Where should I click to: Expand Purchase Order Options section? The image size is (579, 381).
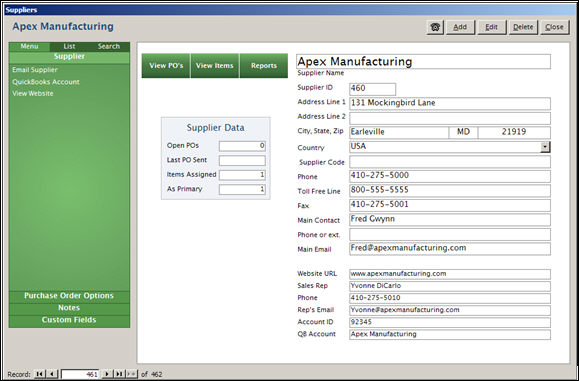tap(69, 296)
